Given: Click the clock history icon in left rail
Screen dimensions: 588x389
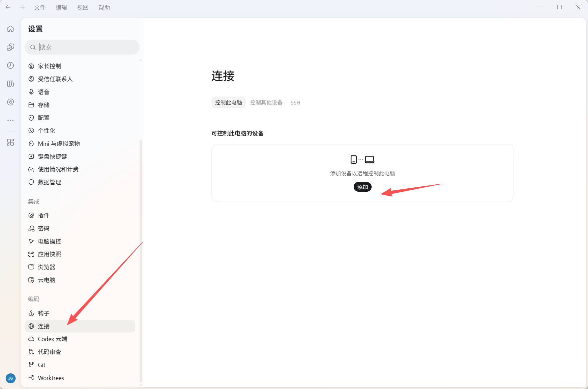Looking at the screenshot, I should (11, 65).
